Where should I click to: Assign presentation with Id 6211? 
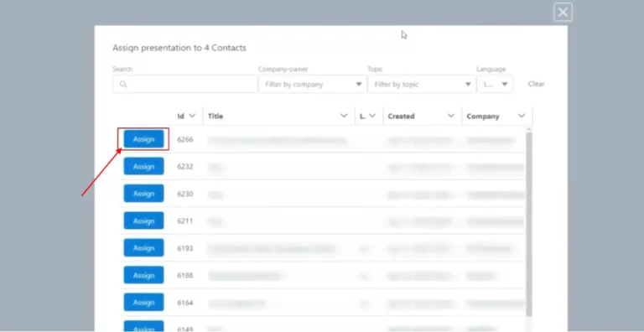pos(143,221)
